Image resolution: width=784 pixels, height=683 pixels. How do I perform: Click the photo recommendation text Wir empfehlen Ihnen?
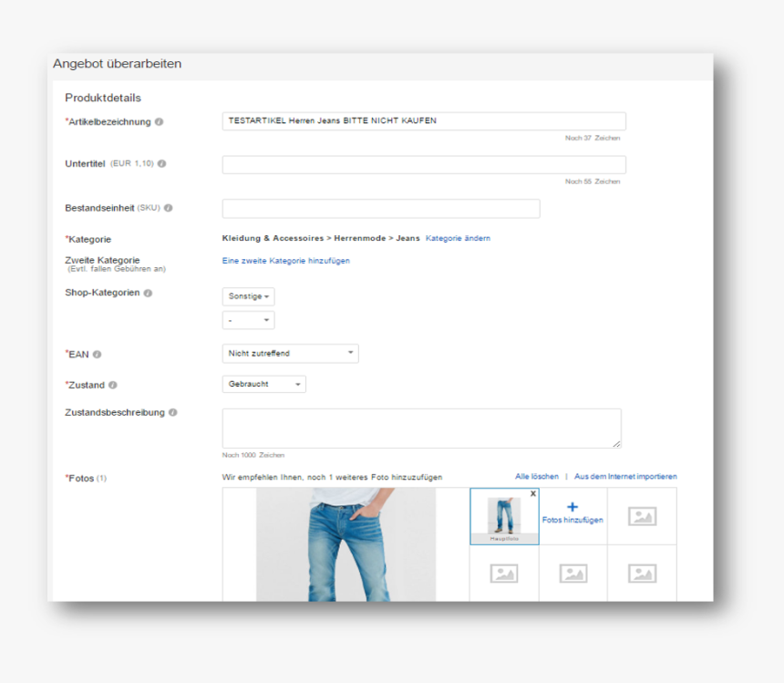click(x=332, y=477)
